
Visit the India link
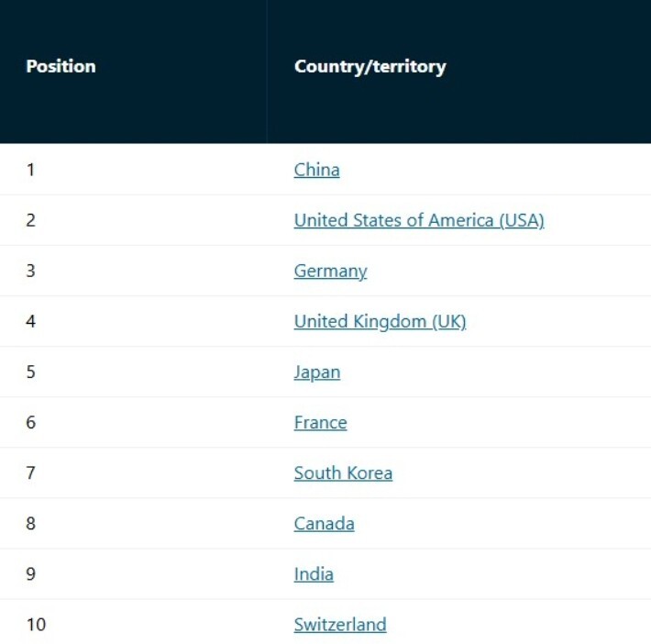[314, 573]
